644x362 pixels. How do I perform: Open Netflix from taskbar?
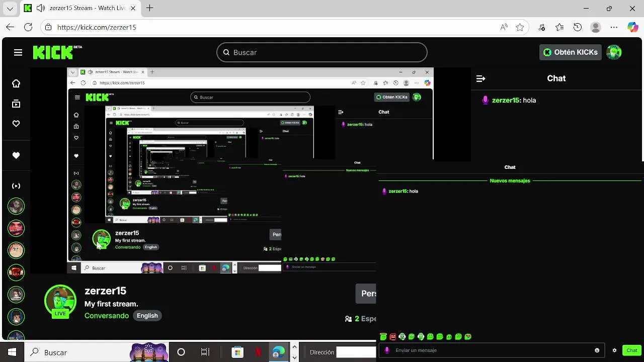[x=258, y=352]
